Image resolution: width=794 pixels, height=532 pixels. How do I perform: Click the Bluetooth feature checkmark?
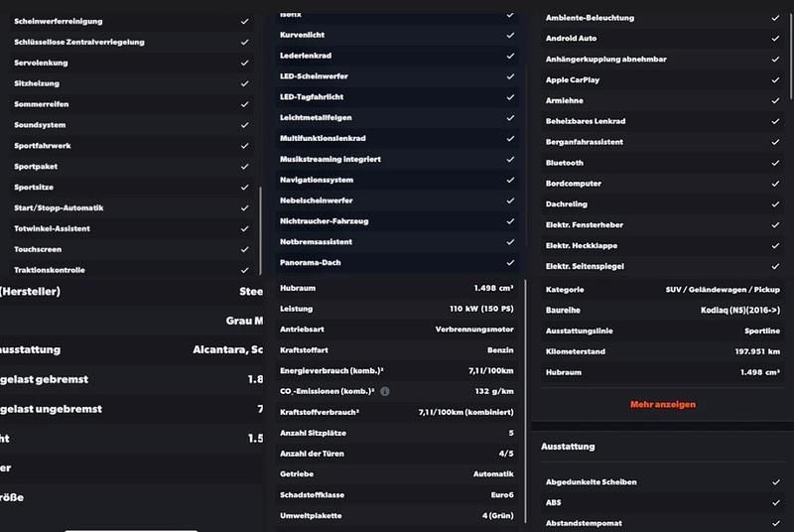click(774, 163)
